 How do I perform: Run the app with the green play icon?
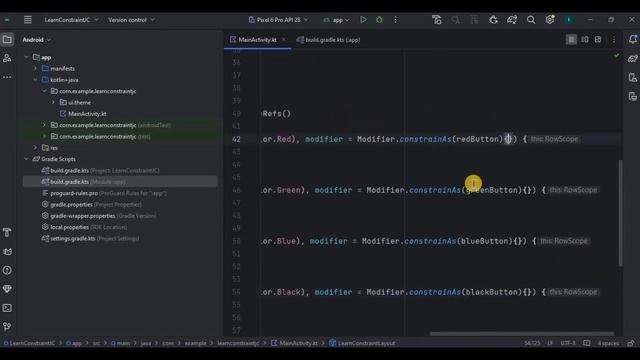pos(363,20)
